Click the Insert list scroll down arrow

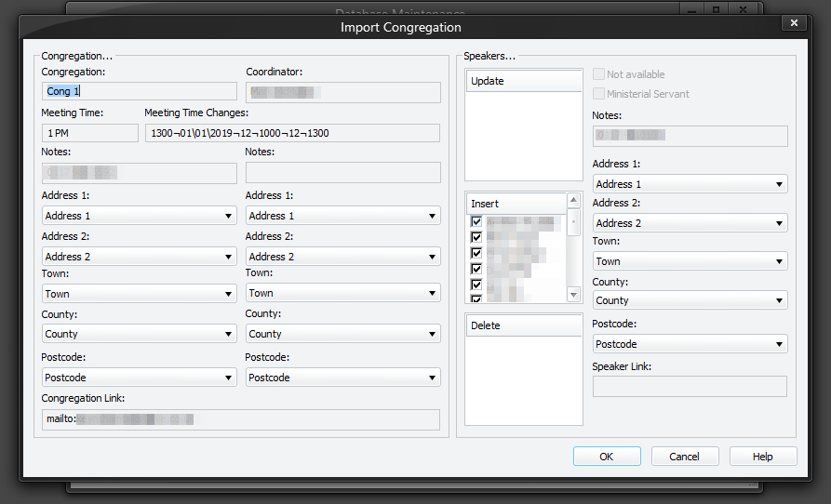(573, 295)
